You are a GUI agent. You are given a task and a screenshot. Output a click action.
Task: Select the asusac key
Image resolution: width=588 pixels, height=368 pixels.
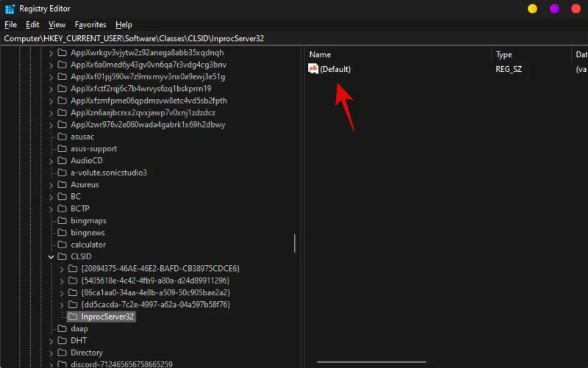[x=82, y=137]
